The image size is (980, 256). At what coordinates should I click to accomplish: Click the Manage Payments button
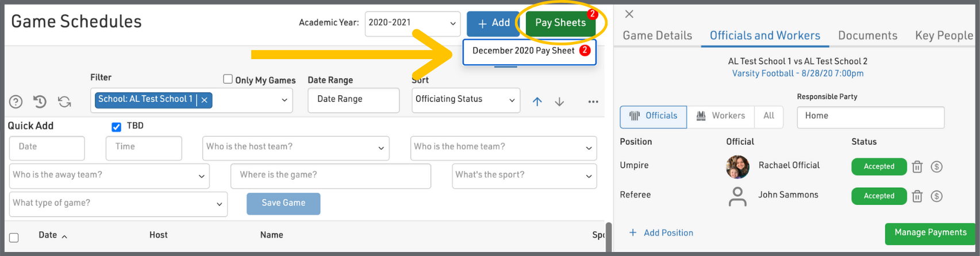point(930,232)
